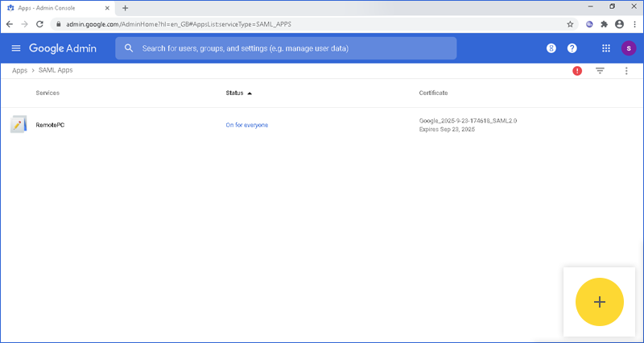Click the yellow add SAML app button
Viewport: 644px width, 343px height.
tap(599, 302)
